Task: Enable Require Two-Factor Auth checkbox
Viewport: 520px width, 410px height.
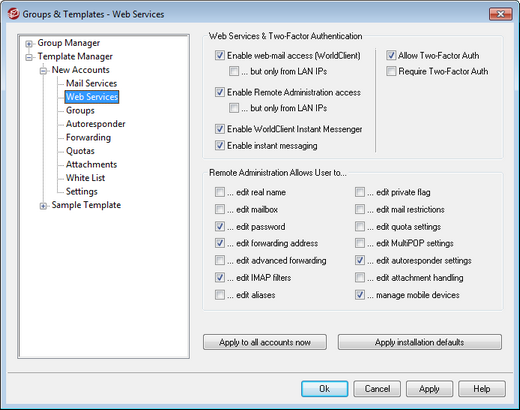Action: click(391, 71)
